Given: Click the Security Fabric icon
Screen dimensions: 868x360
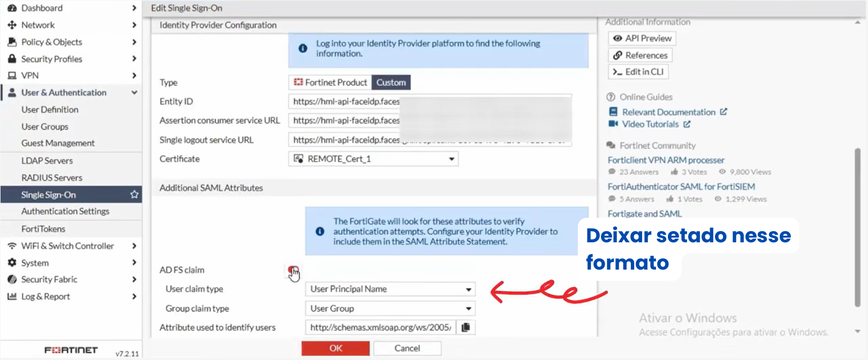Looking at the screenshot, I should pos(12,279).
